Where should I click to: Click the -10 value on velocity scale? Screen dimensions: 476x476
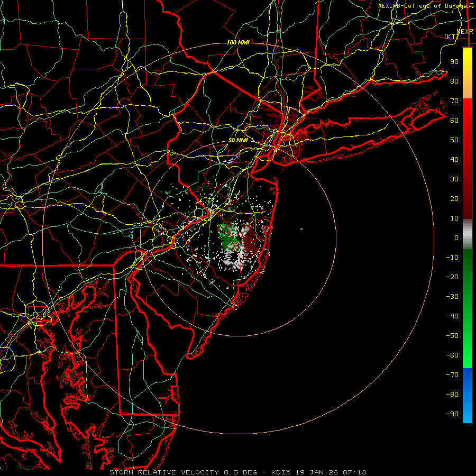[x=452, y=258]
